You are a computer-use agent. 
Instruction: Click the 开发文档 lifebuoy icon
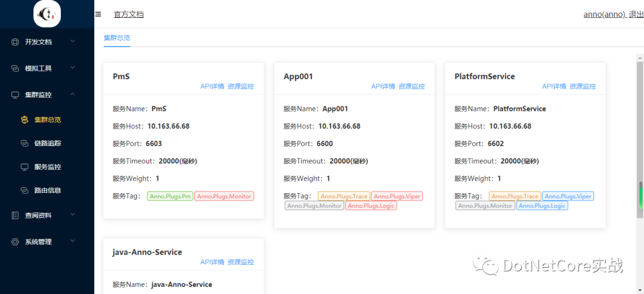[x=15, y=42]
